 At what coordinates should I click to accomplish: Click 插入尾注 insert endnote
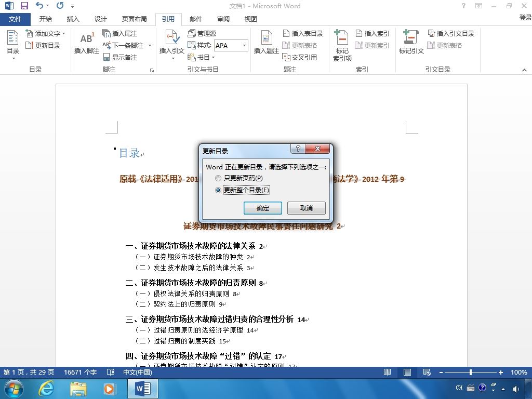coord(120,33)
